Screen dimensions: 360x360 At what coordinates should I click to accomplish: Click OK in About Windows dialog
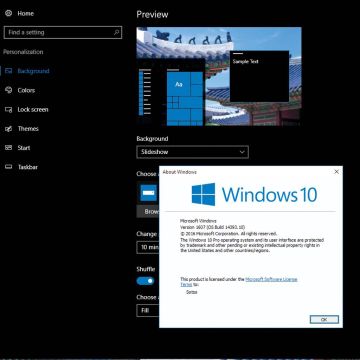pyautogui.click(x=324, y=319)
